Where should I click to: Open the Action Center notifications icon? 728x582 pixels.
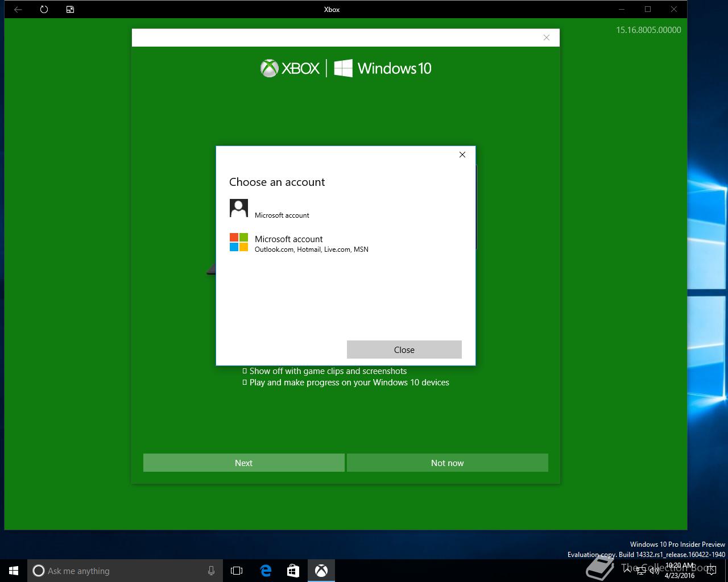click(x=712, y=571)
